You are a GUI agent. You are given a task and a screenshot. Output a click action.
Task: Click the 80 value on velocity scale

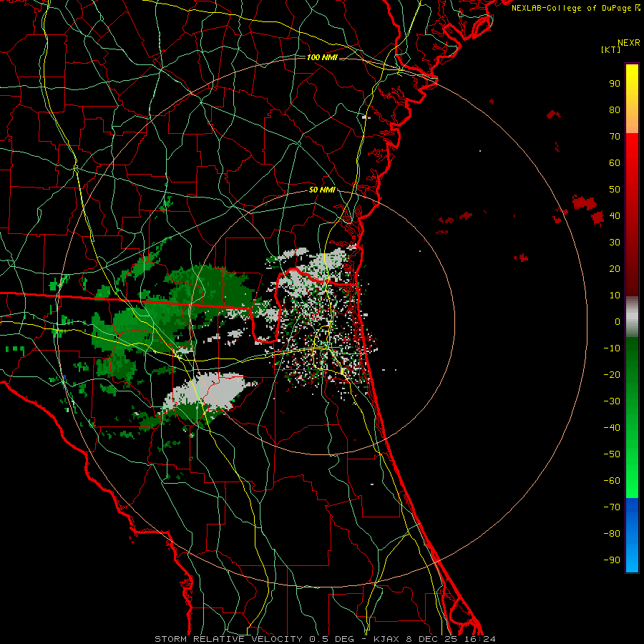coord(615,109)
